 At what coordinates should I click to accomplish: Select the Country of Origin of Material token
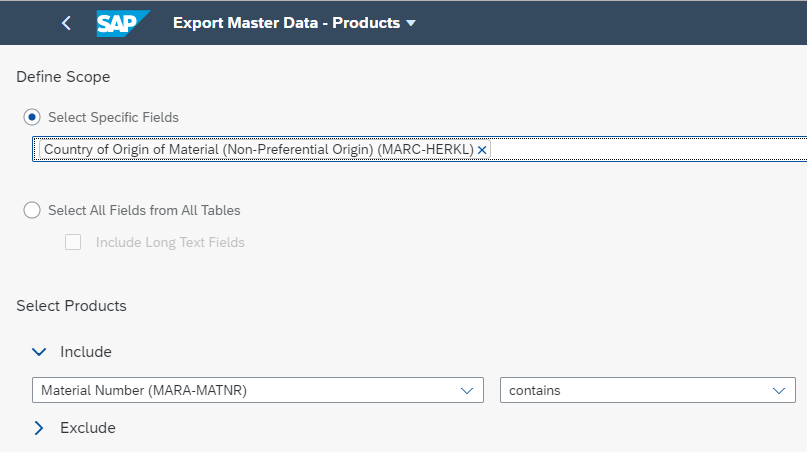tap(259, 150)
